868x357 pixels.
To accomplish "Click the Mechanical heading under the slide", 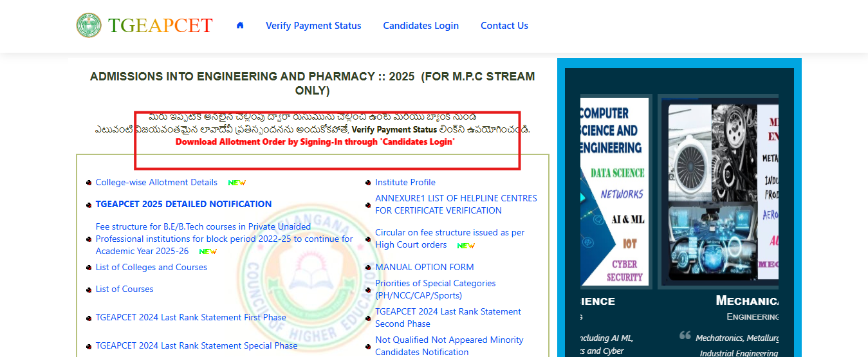I will (x=747, y=301).
